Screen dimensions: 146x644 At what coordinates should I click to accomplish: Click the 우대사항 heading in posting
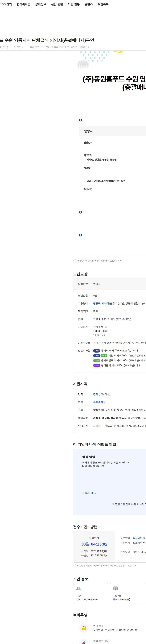click(x=88, y=189)
